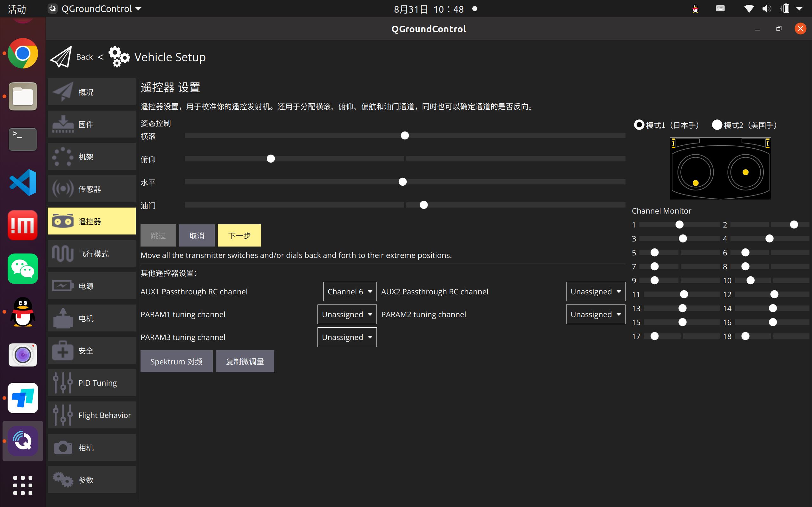Open the PID Tuning tab
Viewport: 812px width, 507px height.
coord(92,383)
